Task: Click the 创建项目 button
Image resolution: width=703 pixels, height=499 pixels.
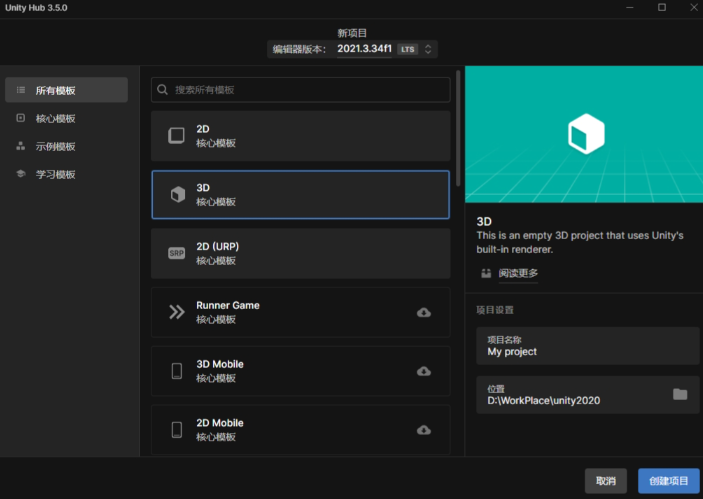Action: [x=668, y=481]
